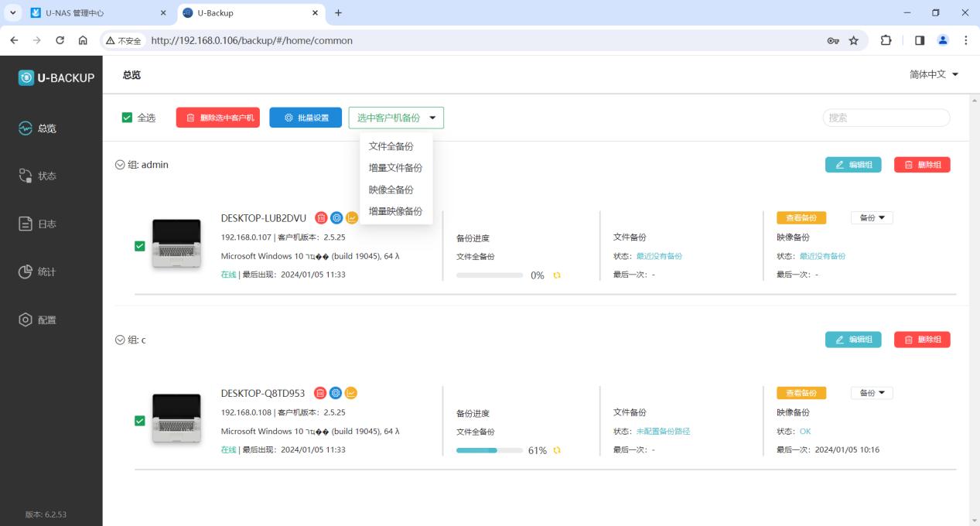This screenshot has width=980, height=526.
Task: Click 编辑组 button for group c
Action: [x=853, y=340]
